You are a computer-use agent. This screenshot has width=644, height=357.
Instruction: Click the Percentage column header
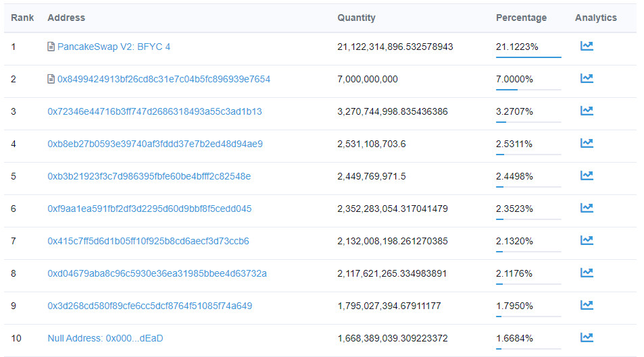click(x=521, y=18)
